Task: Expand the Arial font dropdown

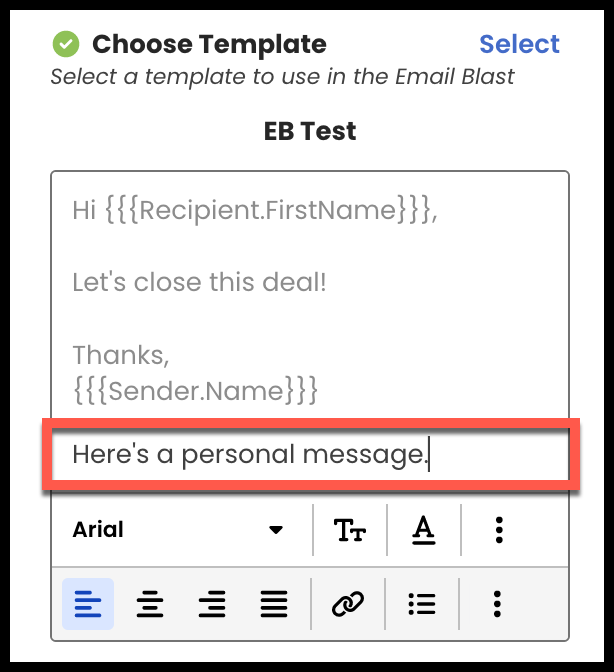Action: (178, 530)
